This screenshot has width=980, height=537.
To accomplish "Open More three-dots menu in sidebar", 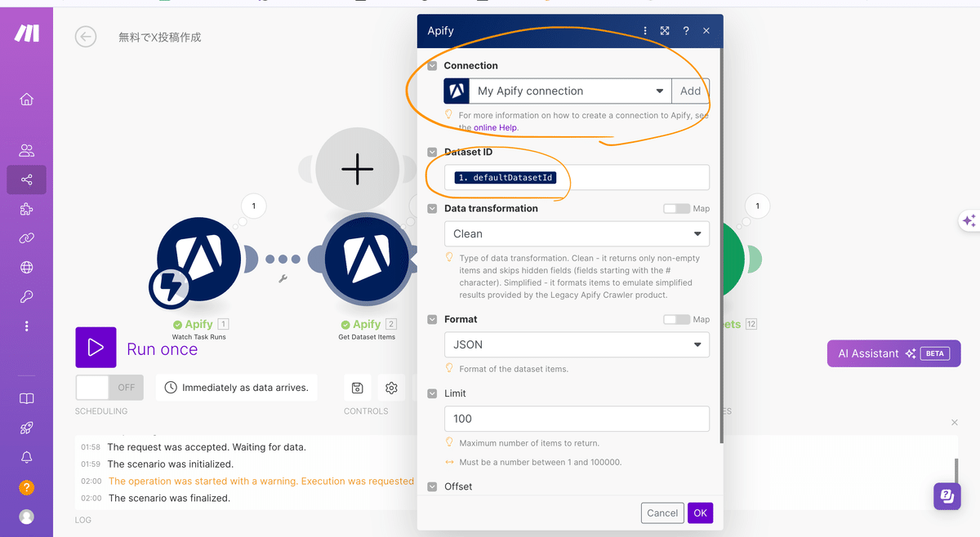I will pos(26,326).
